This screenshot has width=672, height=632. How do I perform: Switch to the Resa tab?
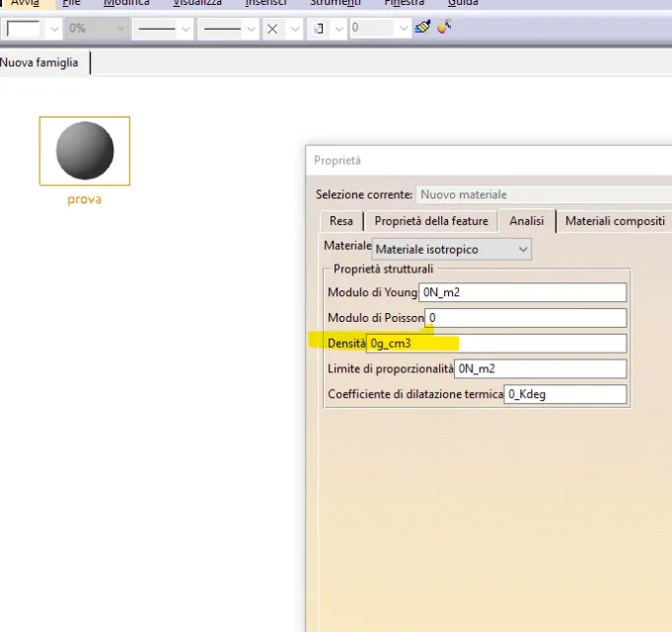click(x=340, y=221)
